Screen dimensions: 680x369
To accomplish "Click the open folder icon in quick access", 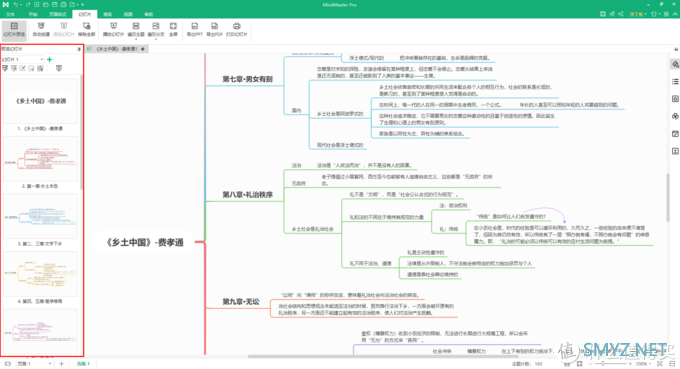I will tap(46, 4).
